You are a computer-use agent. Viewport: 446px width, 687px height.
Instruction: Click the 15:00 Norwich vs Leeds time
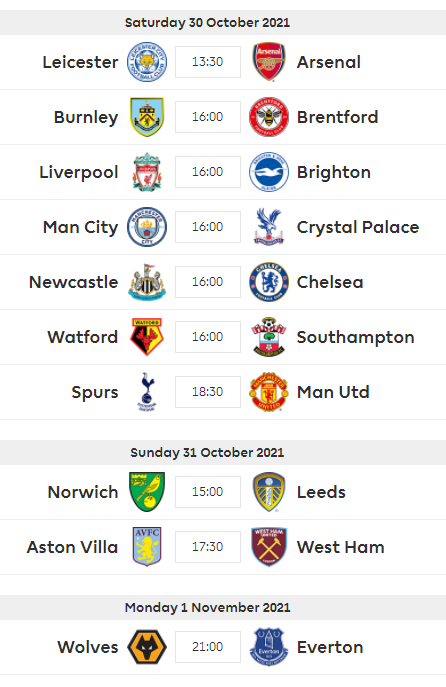(208, 492)
